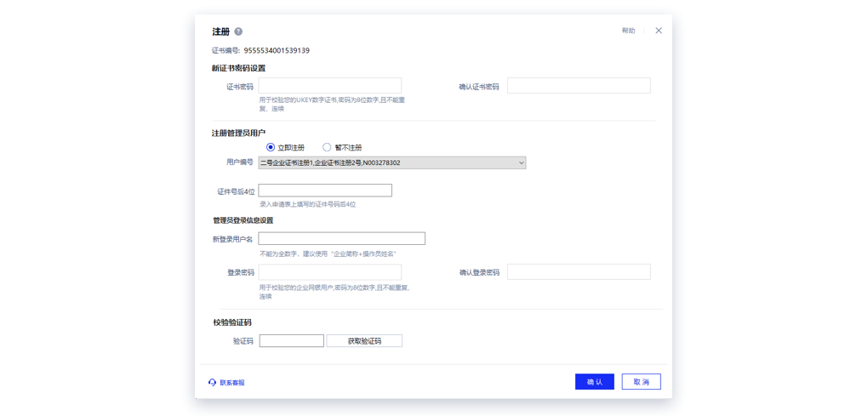Focus the 确认登录密码 input field
This screenshot has height=416, width=868.
579,272
